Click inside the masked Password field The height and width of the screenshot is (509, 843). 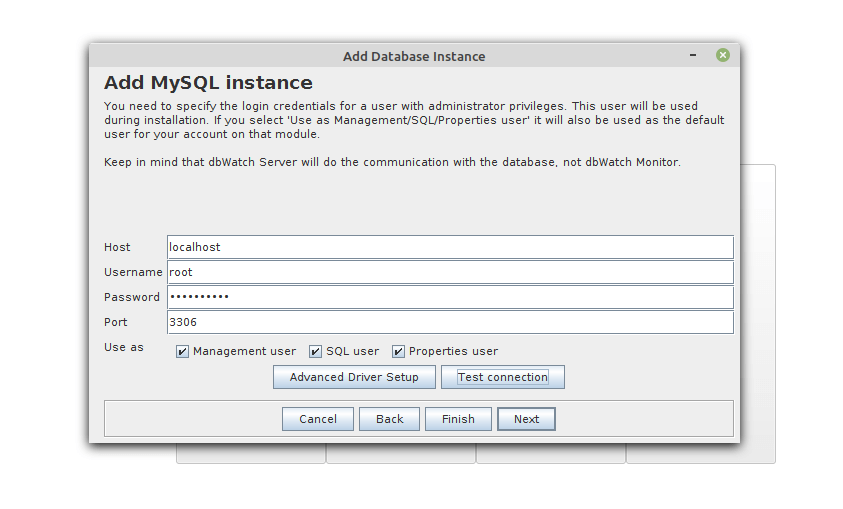click(x=450, y=297)
